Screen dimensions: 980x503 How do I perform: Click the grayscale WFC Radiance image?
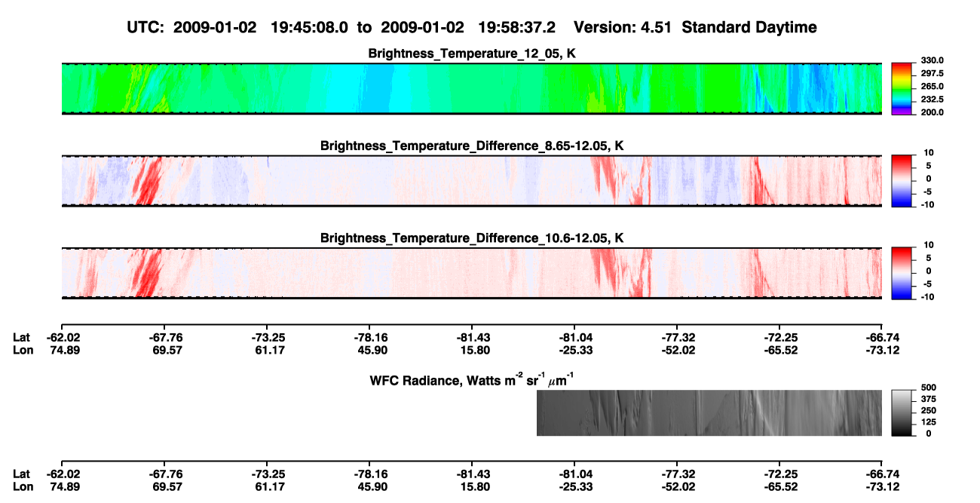(x=709, y=413)
